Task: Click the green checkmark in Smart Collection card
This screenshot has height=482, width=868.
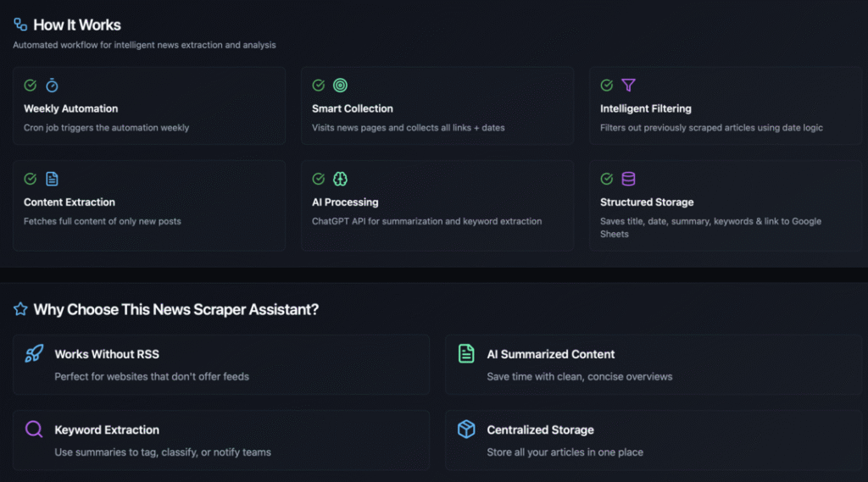Action: 319,86
